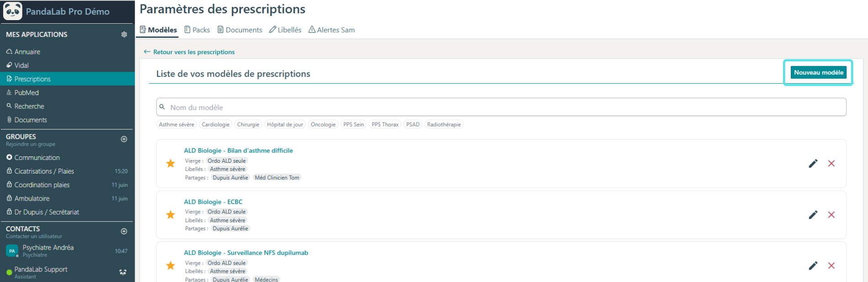Click the Nom du modèle search field
The image size is (868, 282).
(501, 107)
